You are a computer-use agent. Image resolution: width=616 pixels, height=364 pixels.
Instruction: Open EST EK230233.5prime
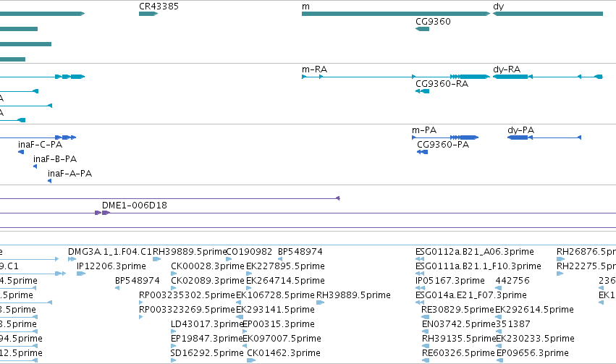click(x=535, y=339)
